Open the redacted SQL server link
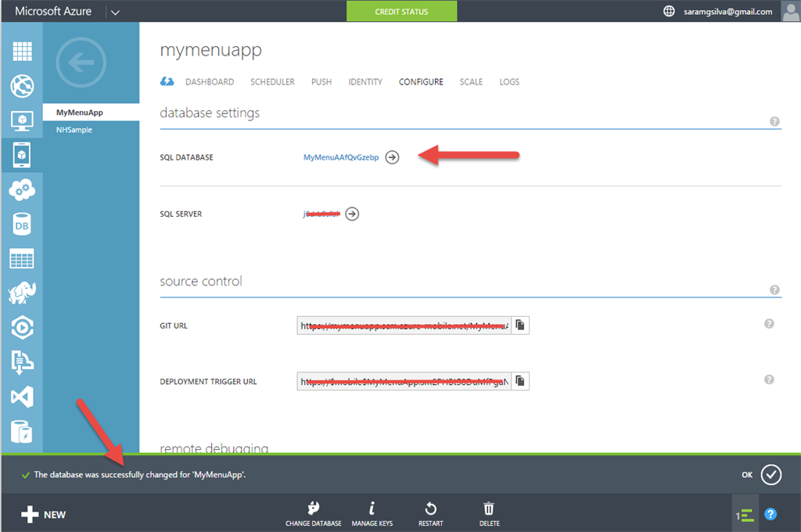Viewport: 801px width, 532px height. click(321, 214)
